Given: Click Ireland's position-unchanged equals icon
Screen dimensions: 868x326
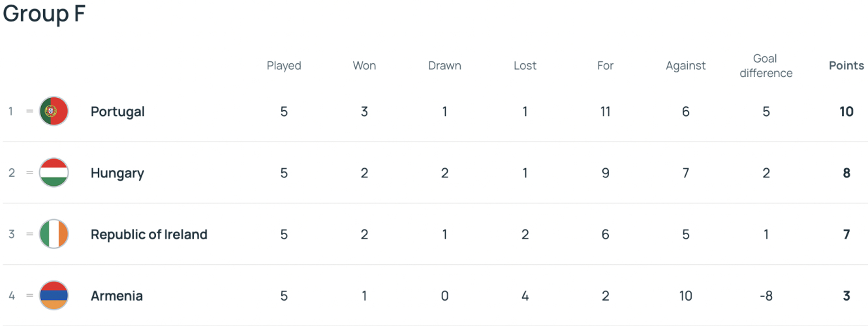Looking at the screenshot, I should [x=29, y=234].
